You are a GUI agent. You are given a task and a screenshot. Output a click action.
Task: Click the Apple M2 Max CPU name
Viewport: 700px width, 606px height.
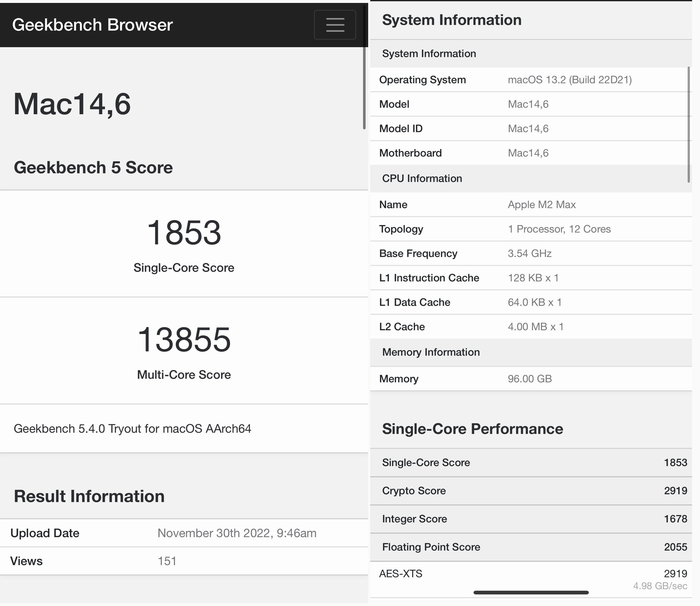click(x=542, y=205)
